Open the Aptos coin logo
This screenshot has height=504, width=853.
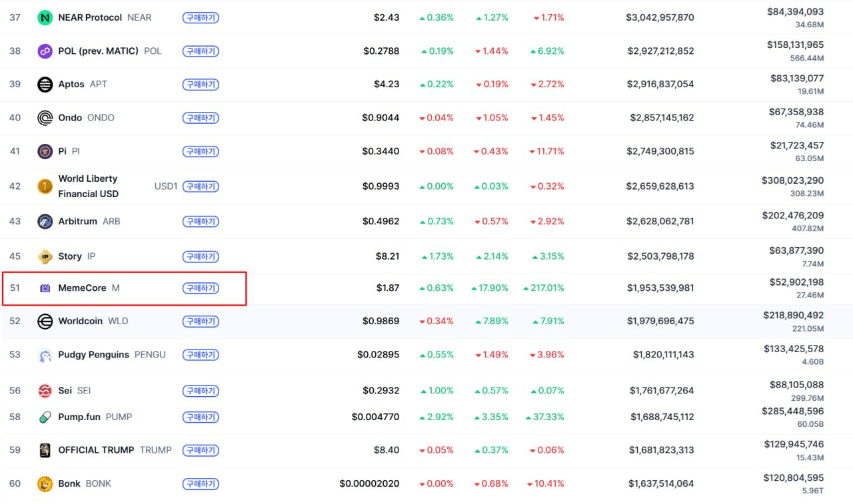tap(45, 85)
